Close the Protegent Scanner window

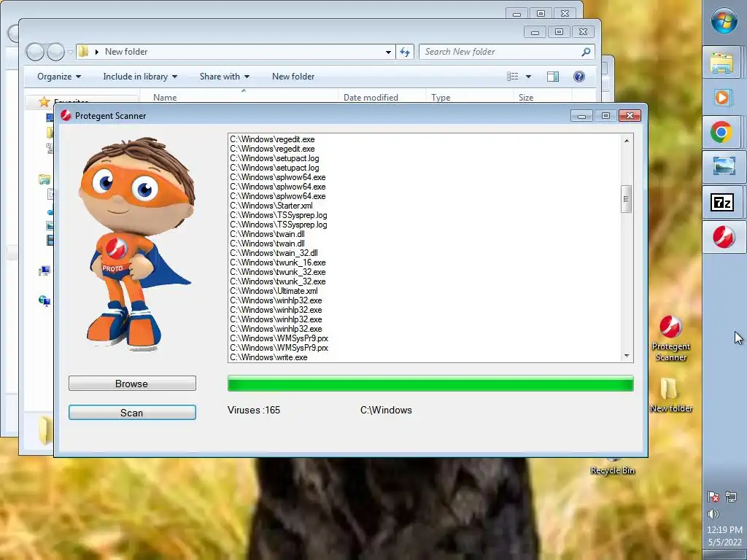[630, 116]
